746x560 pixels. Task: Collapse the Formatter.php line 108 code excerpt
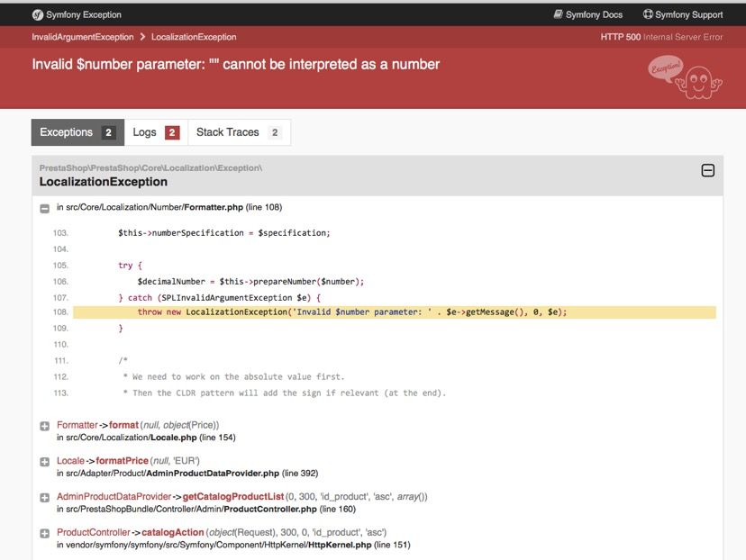point(45,208)
